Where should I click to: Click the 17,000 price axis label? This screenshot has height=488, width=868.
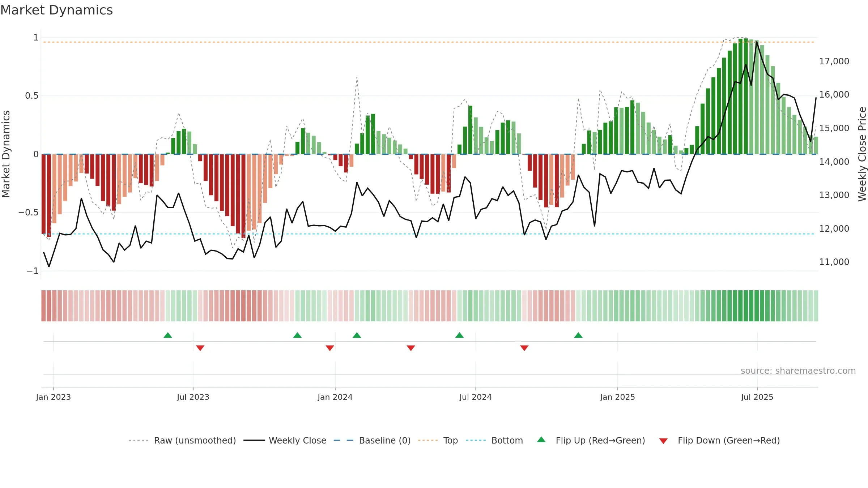[834, 61]
